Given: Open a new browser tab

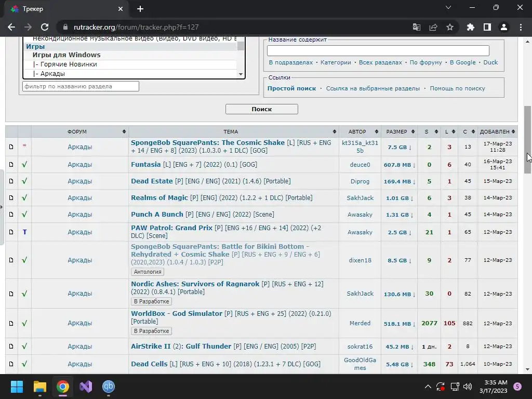Looking at the screenshot, I should tap(140, 9).
